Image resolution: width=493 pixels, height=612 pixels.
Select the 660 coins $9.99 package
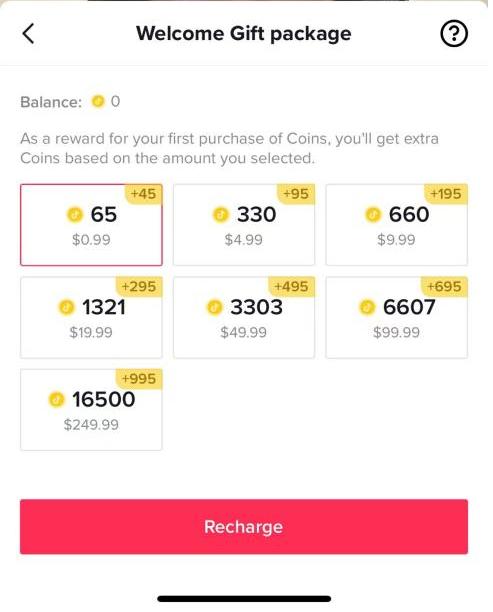pos(397,225)
